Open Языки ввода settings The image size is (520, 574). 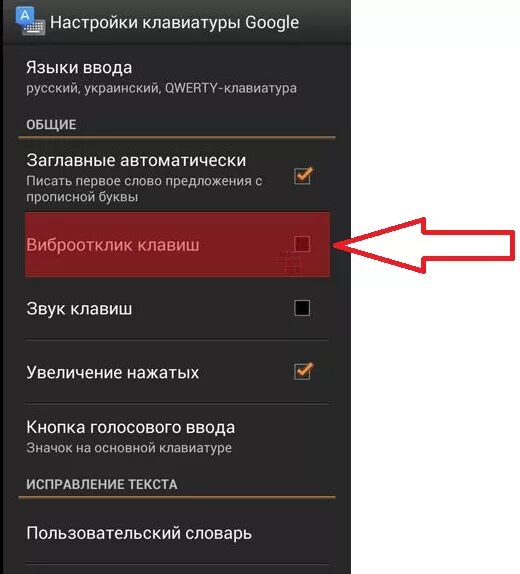click(x=177, y=77)
